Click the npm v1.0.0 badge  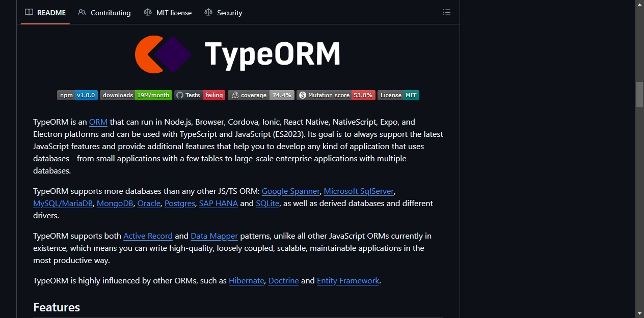pyautogui.click(x=77, y=95)
